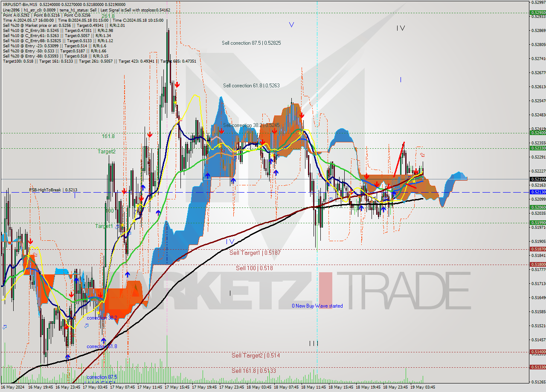This screenshot has height=392, width=546.
Task: Select the green 0.52060 price tag
Action: click(538, 208)
